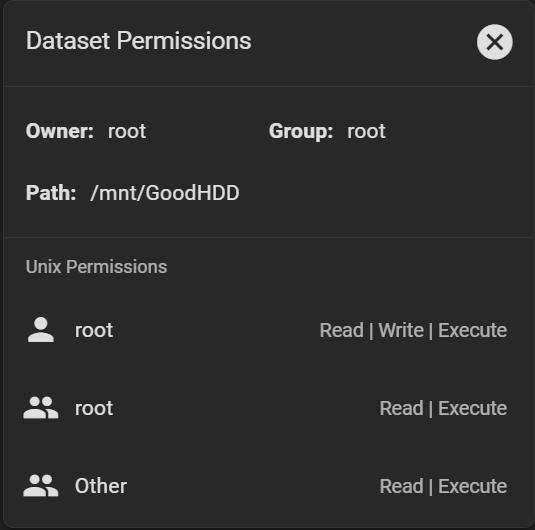The image size is (535, 530).
Task: Click the Unix Permissions heading
Action: point(97,267)
